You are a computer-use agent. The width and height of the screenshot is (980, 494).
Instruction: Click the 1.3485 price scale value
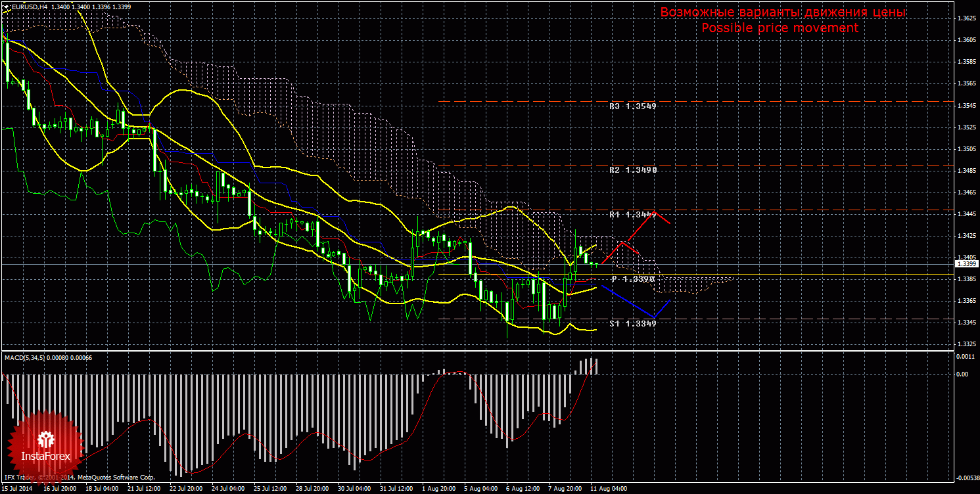pyautogui.click(x=966, y=171)
